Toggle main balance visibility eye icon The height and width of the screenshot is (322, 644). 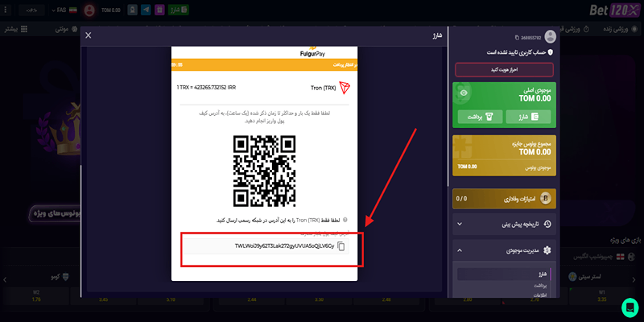463,93
